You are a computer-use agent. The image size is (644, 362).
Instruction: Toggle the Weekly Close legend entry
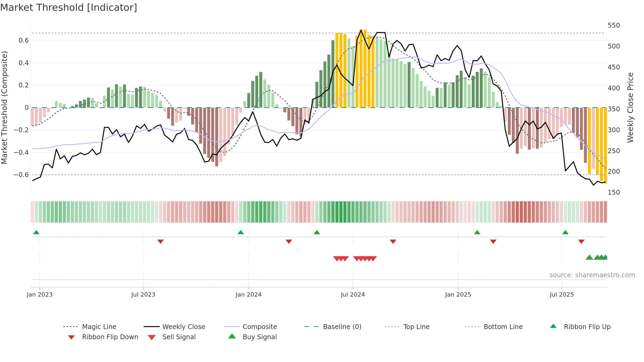point(174,327)
